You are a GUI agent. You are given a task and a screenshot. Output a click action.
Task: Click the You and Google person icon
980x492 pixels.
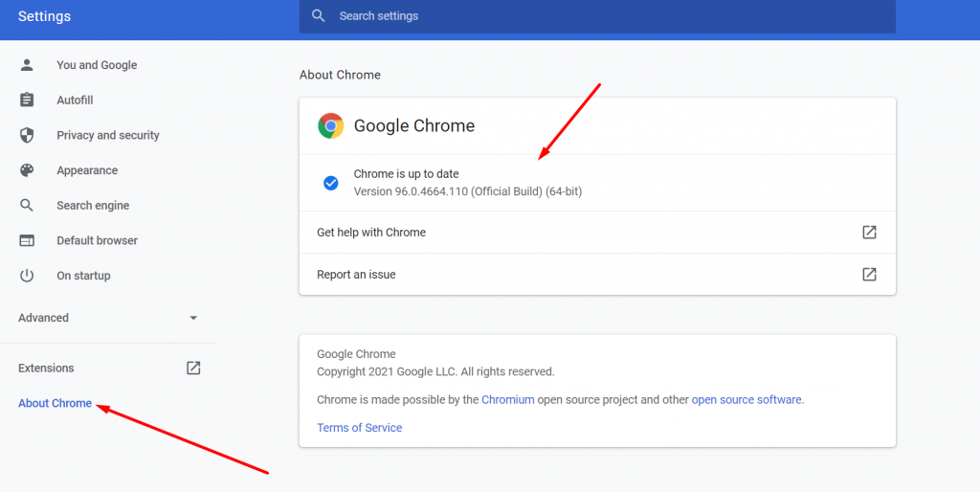tap(27, 65)
